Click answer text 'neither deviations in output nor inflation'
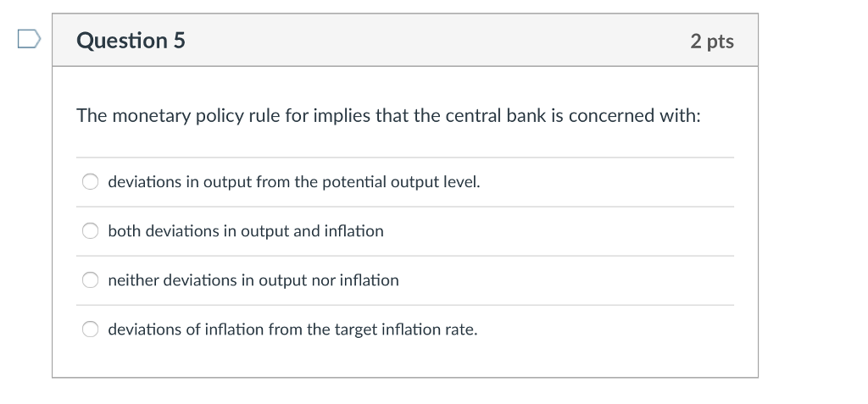This screenshot has width=868, height=404. (x=253, y=280)
